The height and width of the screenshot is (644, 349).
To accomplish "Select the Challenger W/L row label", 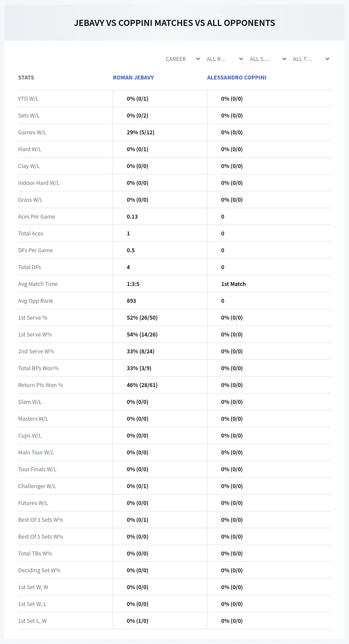I will [x=37, y=486].
